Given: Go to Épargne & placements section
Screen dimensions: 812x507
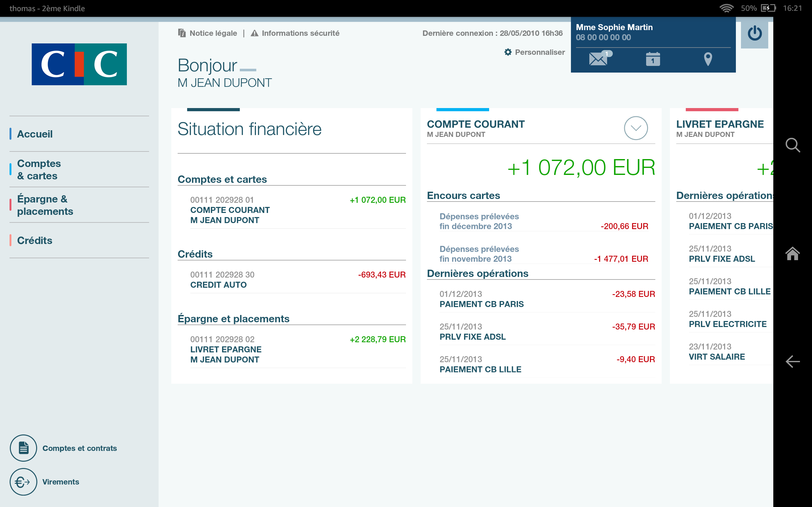Looking at the screenshot, I should coord(45,205).
